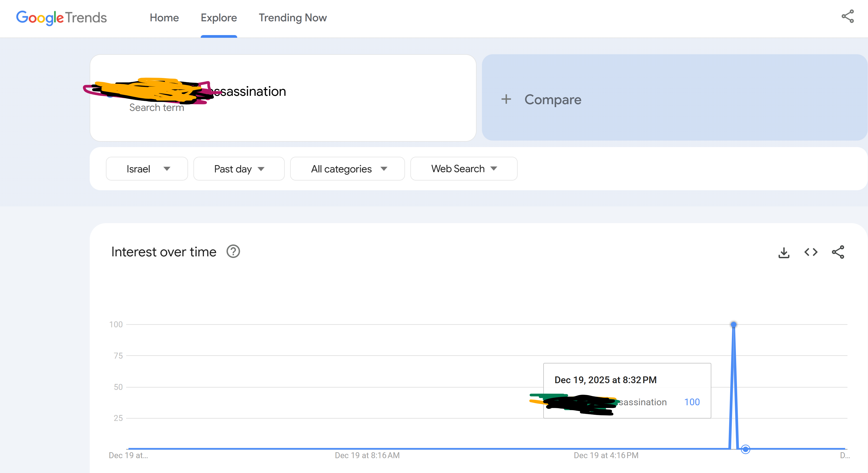This screenshot has width=868, height=473.
Task: Click the circled data point on baseline
Action: [x=745, y=449]
